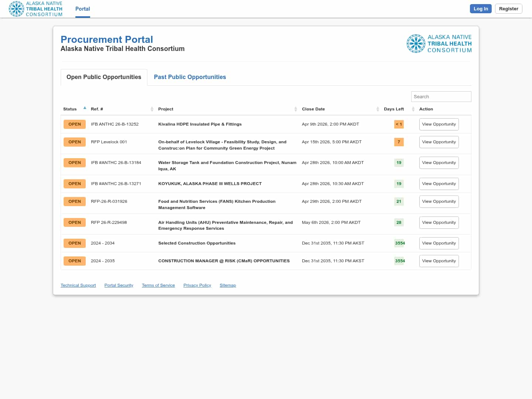
Task: Sort table by Ref. # column
Action: point(152,109)
